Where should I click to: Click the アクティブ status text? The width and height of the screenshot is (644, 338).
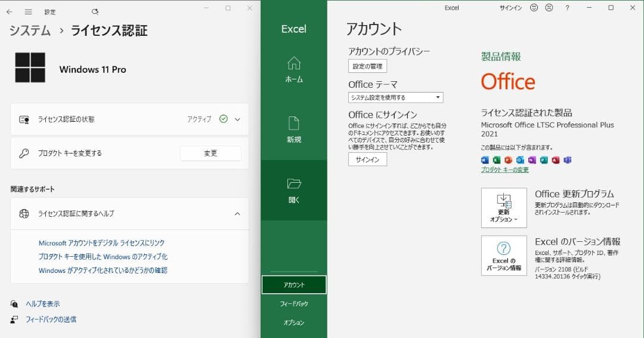199,119
